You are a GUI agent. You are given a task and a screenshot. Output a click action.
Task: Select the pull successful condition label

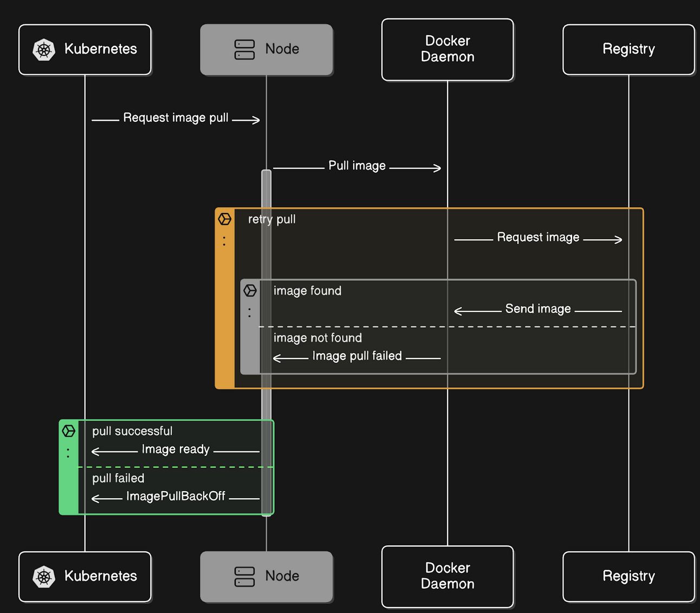point(132,431)
